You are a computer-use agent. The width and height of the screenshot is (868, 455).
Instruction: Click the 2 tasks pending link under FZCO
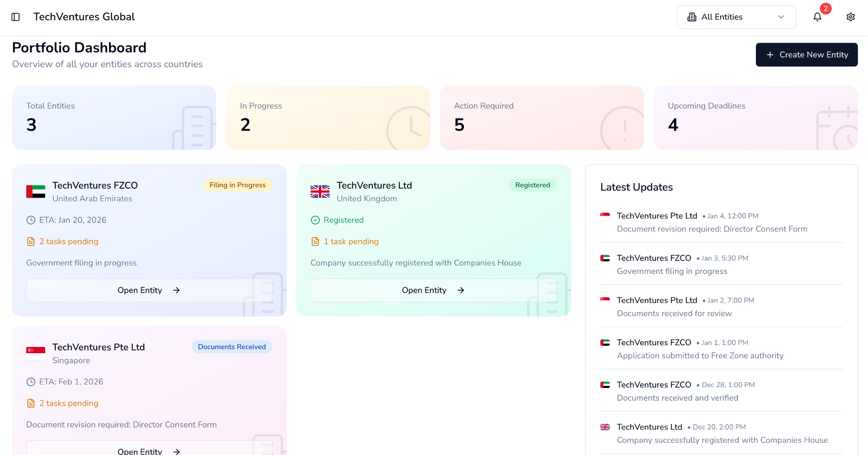69,242
